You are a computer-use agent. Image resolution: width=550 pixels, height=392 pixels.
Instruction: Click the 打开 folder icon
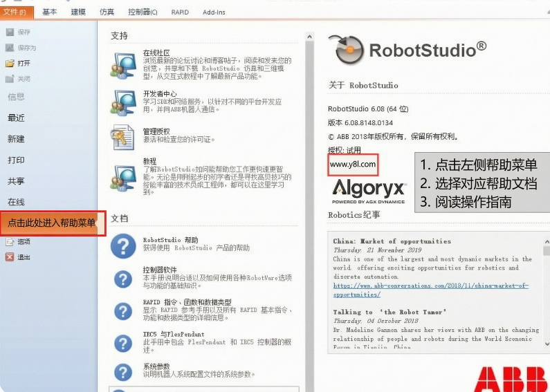tap(10, 63)
